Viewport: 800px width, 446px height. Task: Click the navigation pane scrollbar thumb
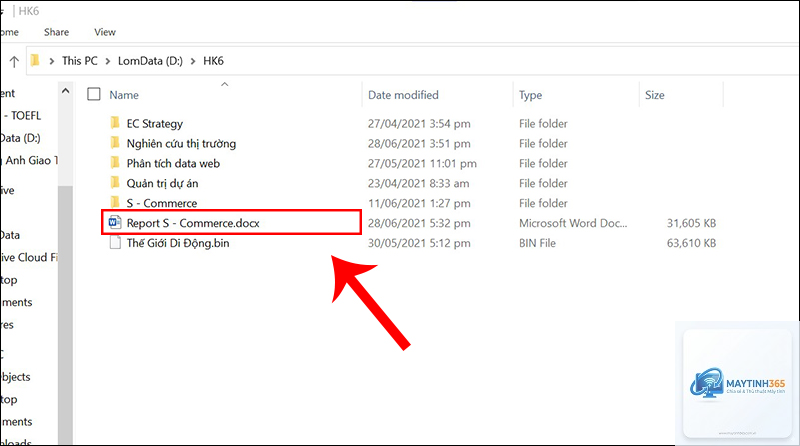coord(65,314)
